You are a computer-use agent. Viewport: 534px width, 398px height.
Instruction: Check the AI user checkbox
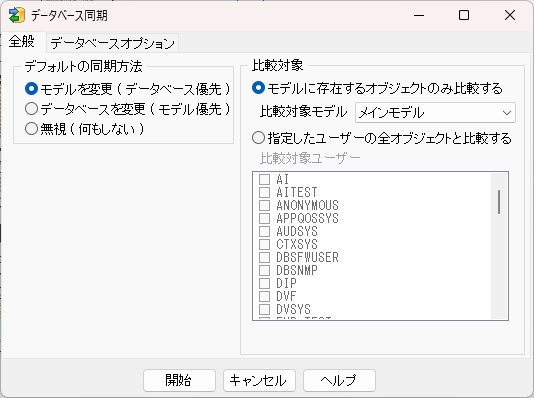[264, 179]
